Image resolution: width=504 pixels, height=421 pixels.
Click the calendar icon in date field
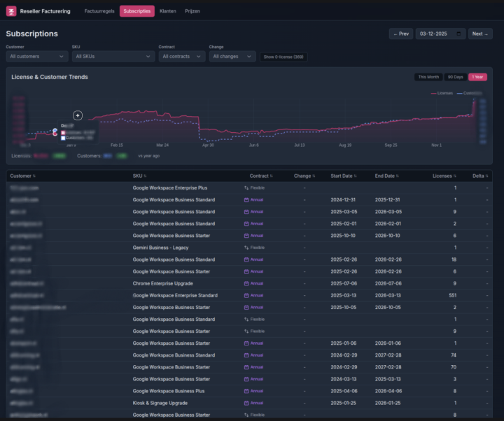[x=458, y=34]
